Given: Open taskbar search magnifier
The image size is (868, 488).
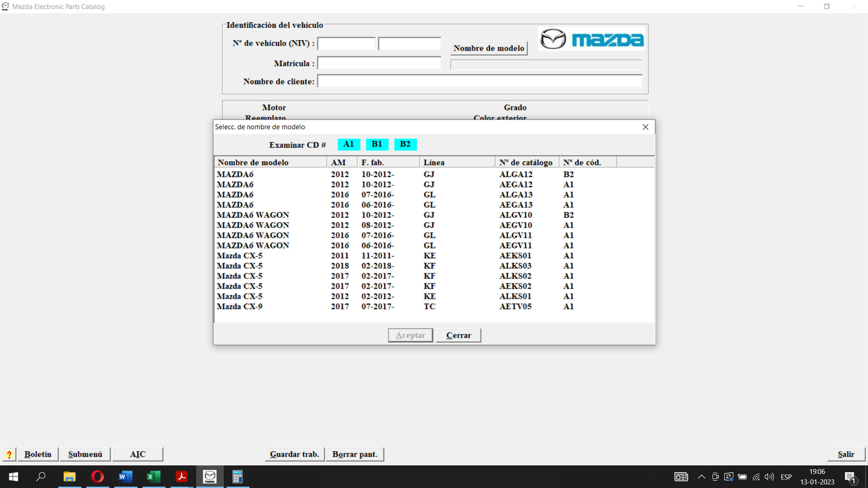Looking at the screenshot, I should click(41, 477).
